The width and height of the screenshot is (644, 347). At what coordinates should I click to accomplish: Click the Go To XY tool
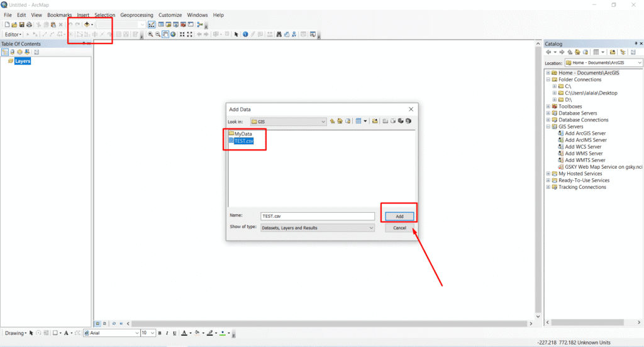click(x=294, y=35)
